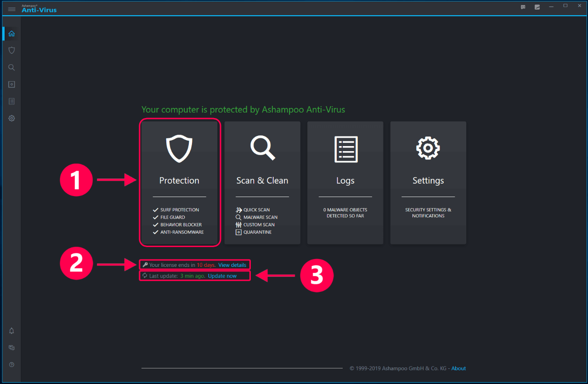
Task: Click the Surf Protection checkmark entry
Action: click(176, 210)
